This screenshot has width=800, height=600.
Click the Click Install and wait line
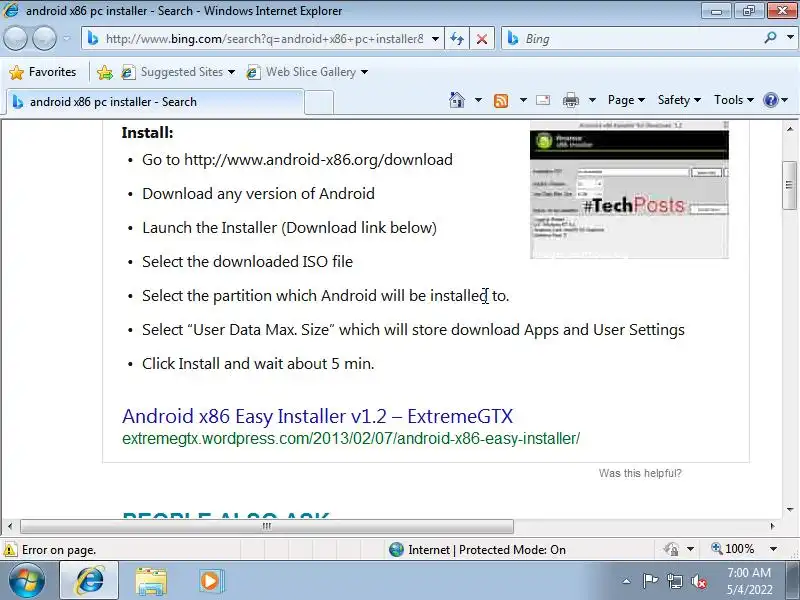click(258, 364)
